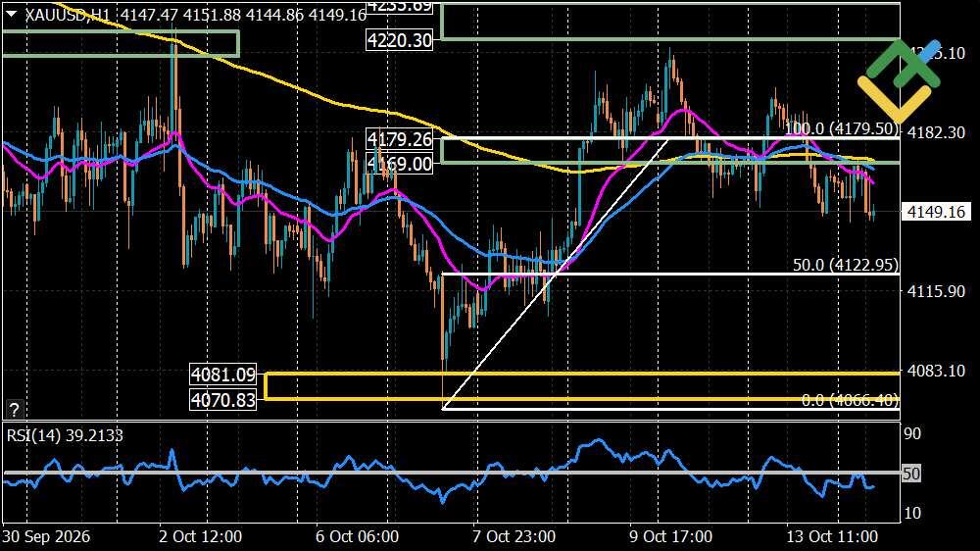Click the 30 Sep 2026 date label
Screen dimensions: 980x551
[x=46, y=536]
